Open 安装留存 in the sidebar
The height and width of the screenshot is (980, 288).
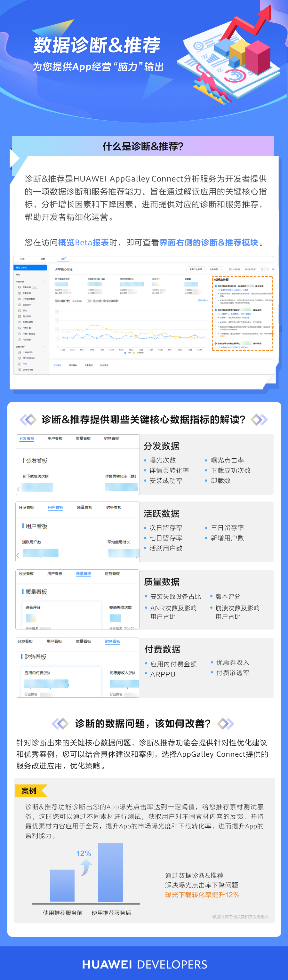pyautogui.click(x=25, y=305)
